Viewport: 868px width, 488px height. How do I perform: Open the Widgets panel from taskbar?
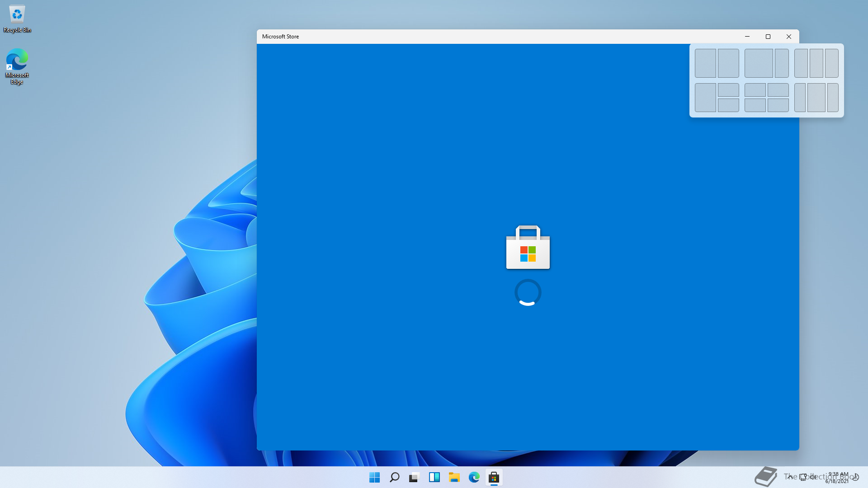[x=434, y=477]
